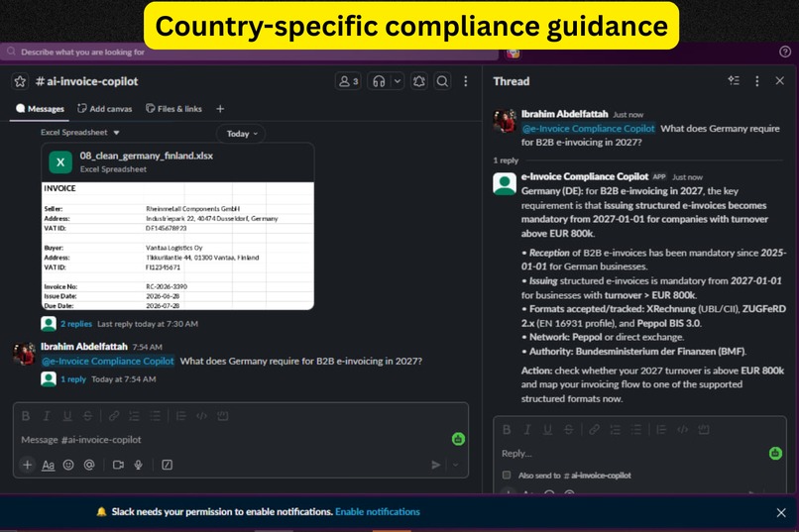799x532 pixels.
Task: Open channel notification bell settings
Action: coord(419,81)
